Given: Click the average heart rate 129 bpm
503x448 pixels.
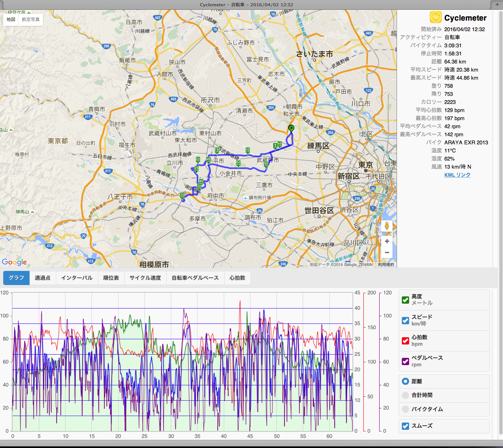Looking at the screenshot, I should (454, 110).
